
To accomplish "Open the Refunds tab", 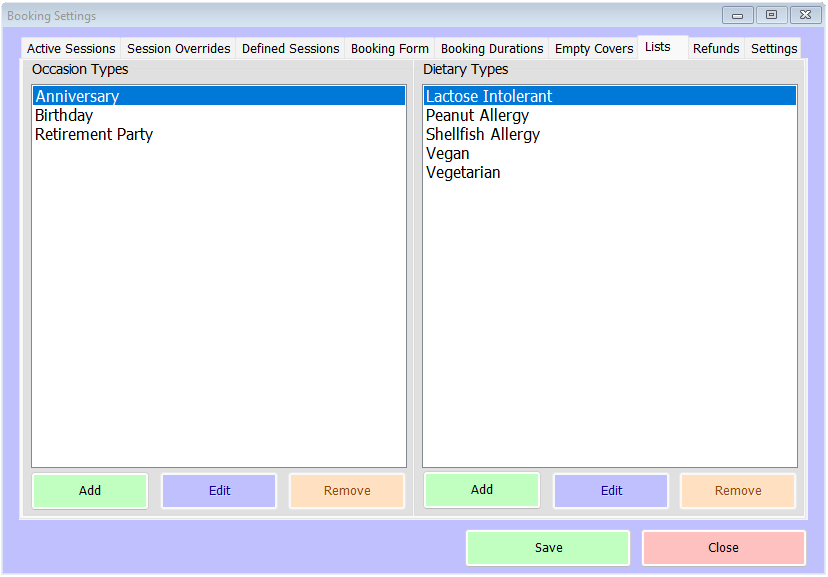I will pos(716,48).
